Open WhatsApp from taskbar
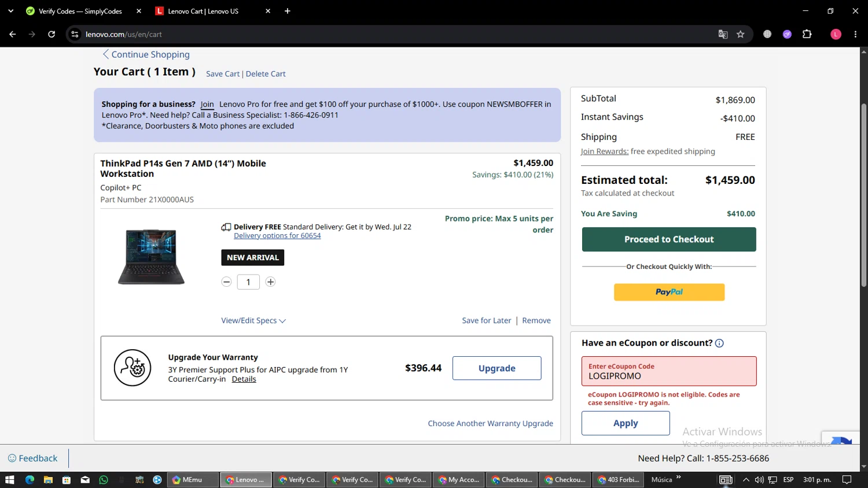This screenshot has height=488, width=868. (104, 480)
